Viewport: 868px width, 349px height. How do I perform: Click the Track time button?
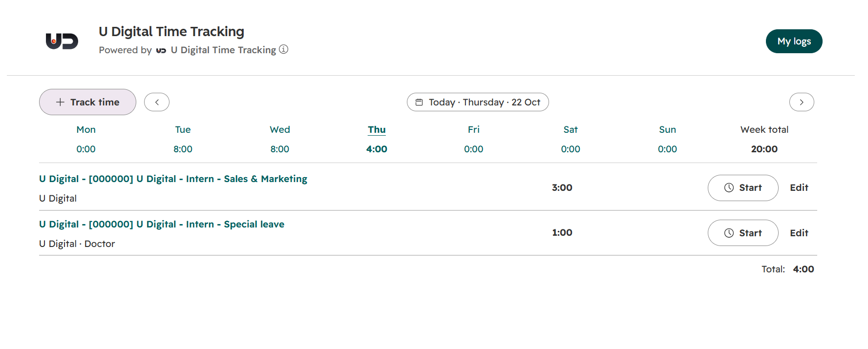87,102
